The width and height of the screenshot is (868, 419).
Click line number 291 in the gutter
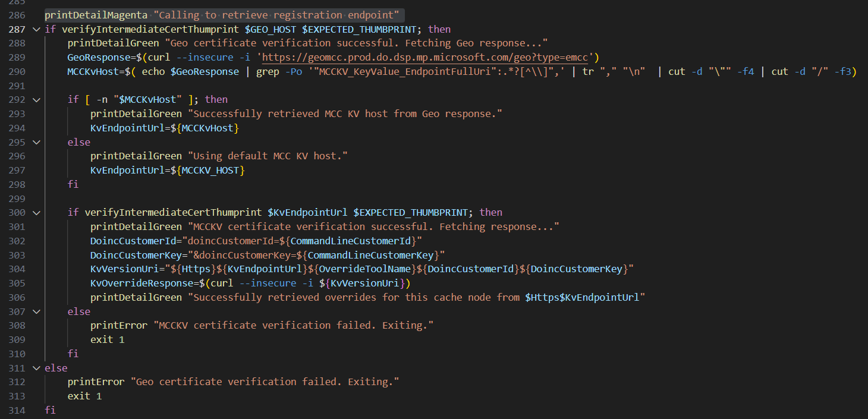(17, 86)
